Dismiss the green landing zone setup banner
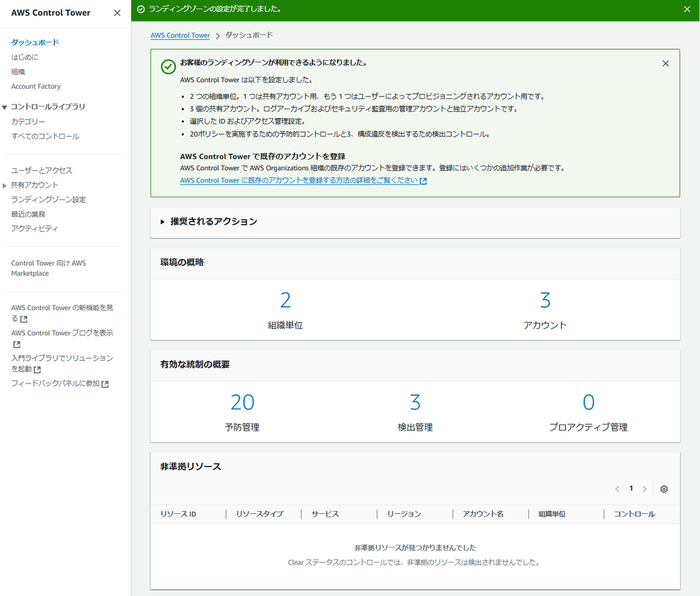Viewport: 700px width, 596px height. coord(687,10)
